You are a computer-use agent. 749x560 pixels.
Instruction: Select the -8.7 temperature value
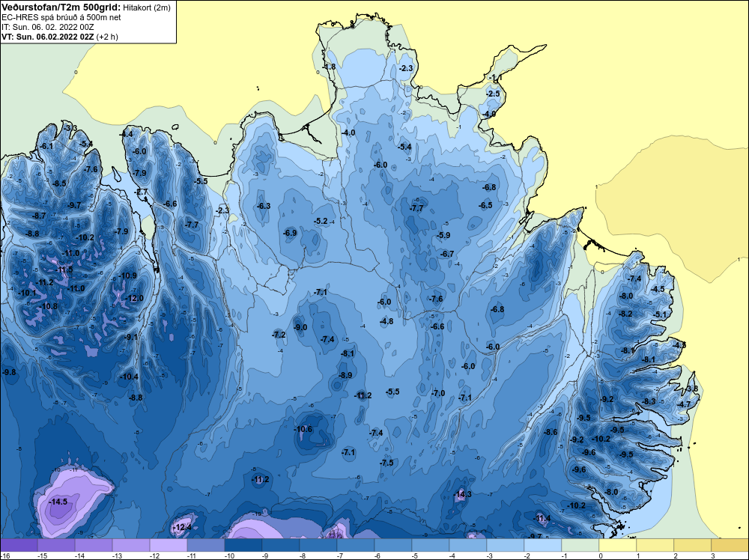coord(39,216)
